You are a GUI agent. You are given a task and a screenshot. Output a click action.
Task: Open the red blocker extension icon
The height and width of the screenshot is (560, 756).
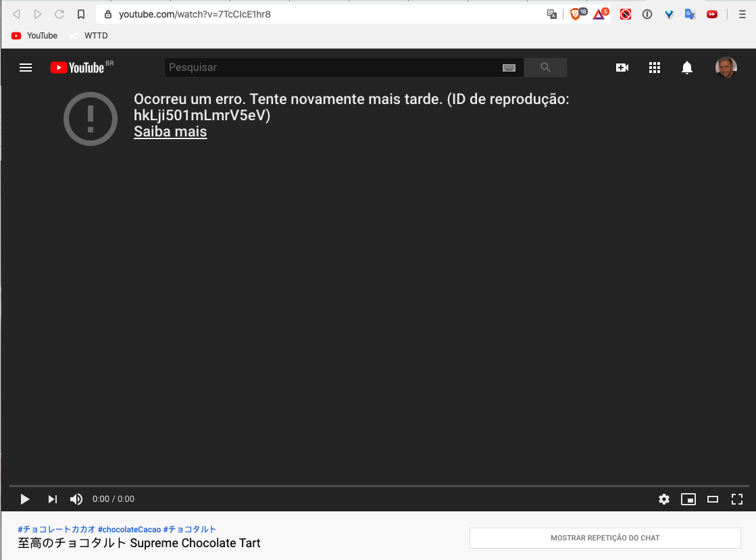(626, 14)
